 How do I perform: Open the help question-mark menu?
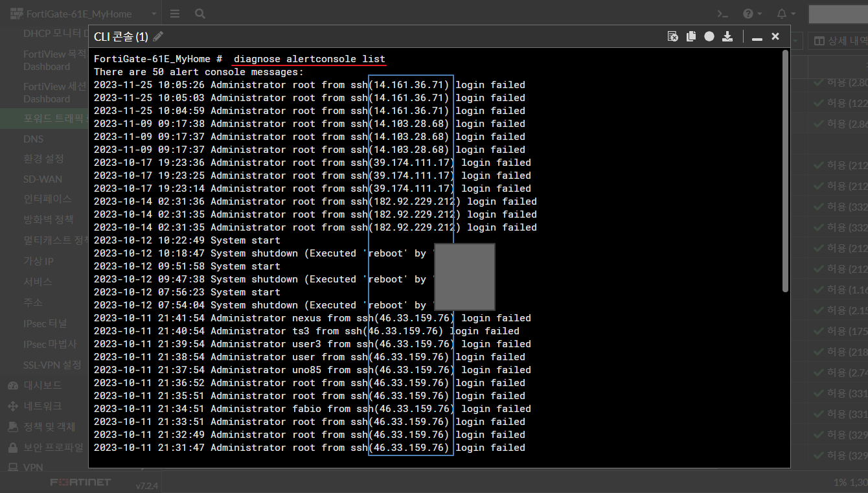[752, 14]
